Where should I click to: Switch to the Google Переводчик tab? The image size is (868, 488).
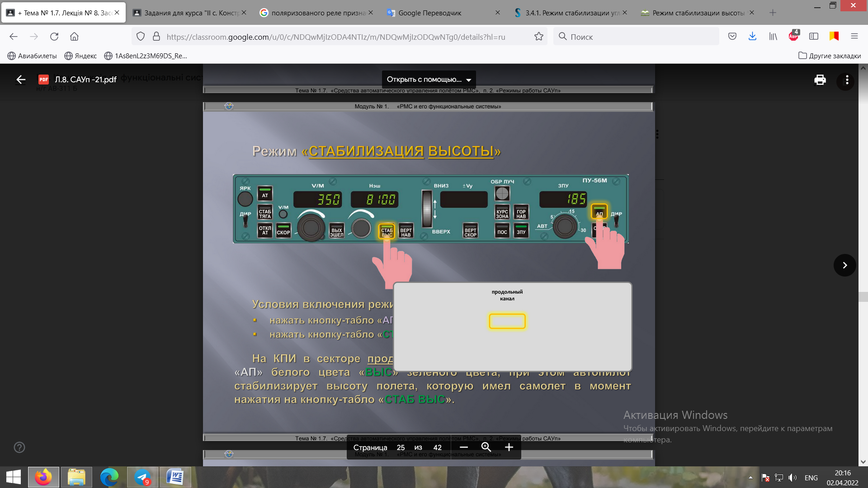click(444, 13)
